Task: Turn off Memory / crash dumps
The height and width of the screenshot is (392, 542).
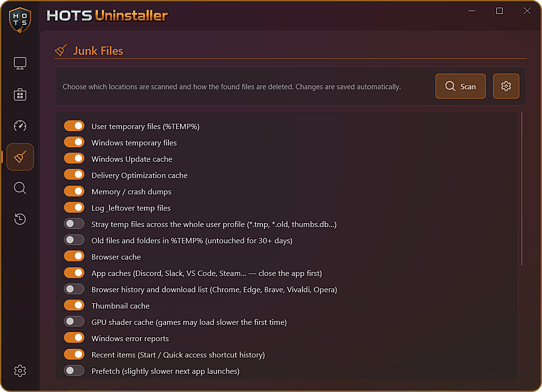Action: (74, 191)
